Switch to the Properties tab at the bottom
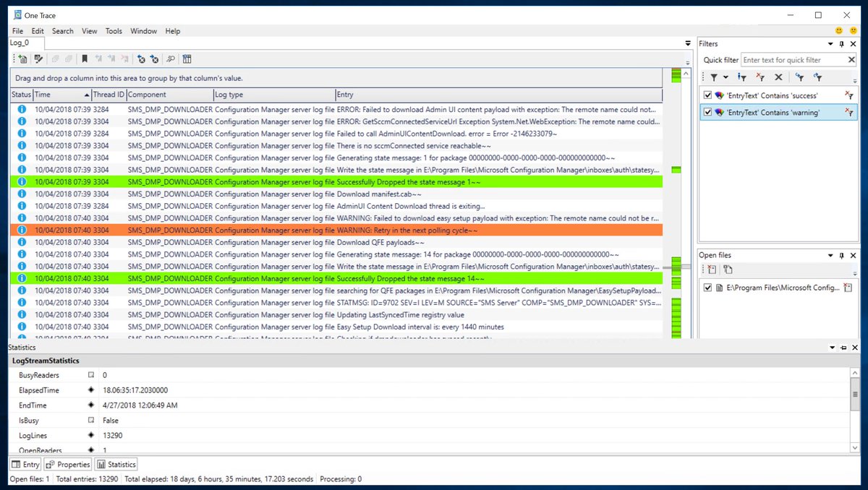The width and height of the screenshot is (868, 490). tap(67, 464)
